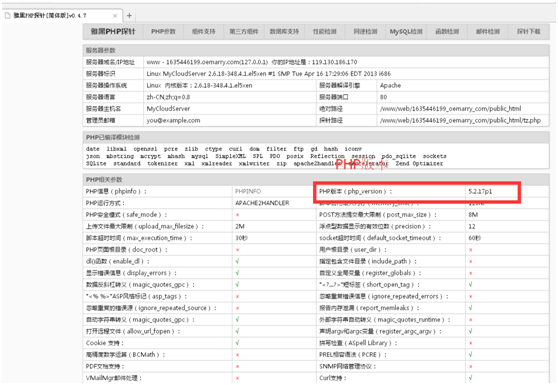Select the 雅黑PHP探针 browser tab
The width and height of the screenshot is (558, 385).
62,16
